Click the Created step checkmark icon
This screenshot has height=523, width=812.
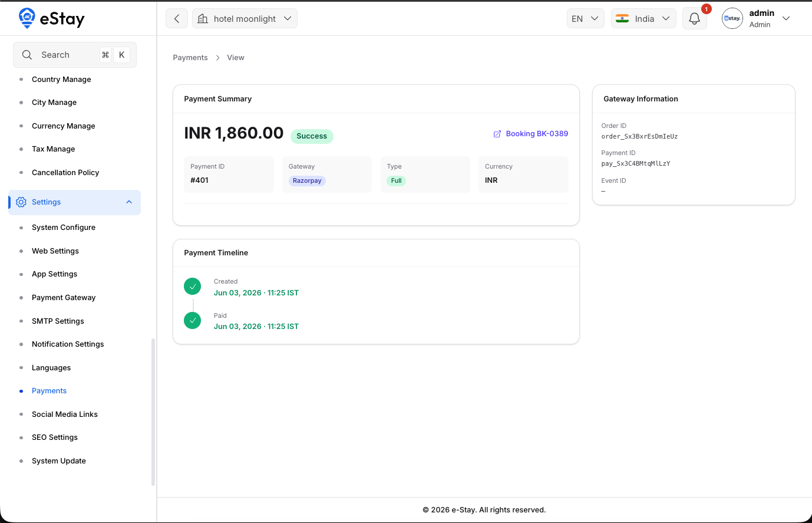(193, 287)
